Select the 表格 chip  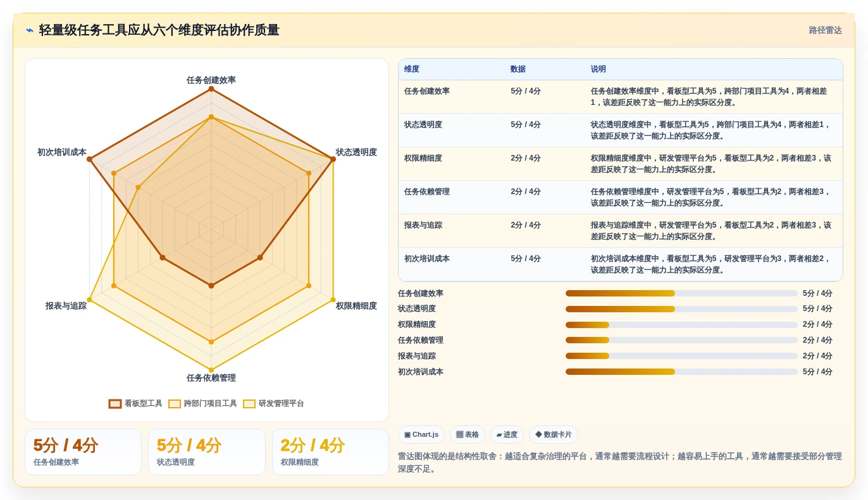click(468, 434)
